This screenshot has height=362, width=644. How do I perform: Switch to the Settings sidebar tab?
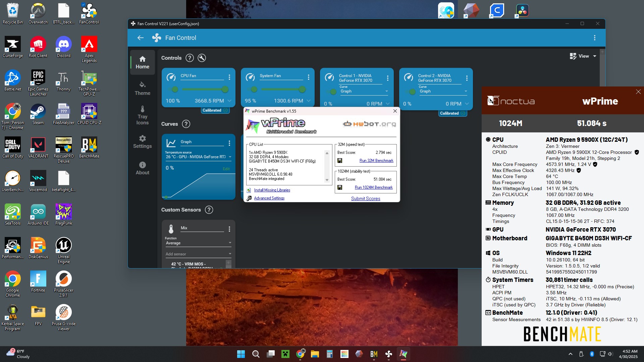[x=143, y=142]
